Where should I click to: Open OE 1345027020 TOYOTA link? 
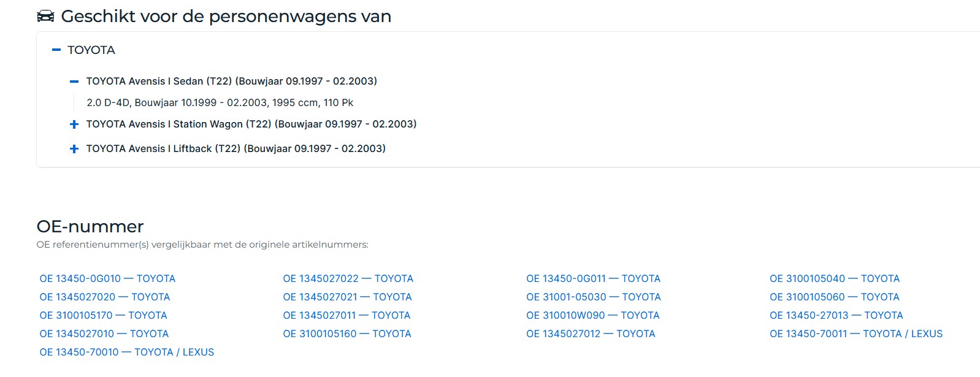[105, 297]
